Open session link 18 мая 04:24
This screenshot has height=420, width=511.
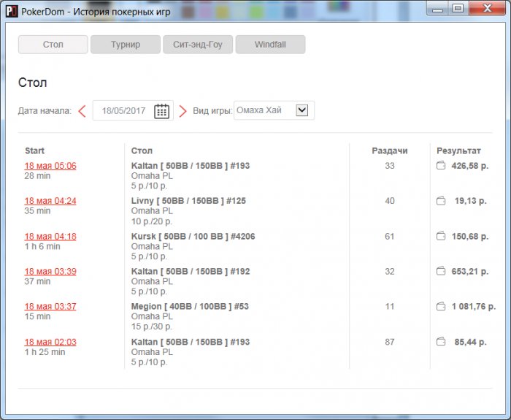50,201
